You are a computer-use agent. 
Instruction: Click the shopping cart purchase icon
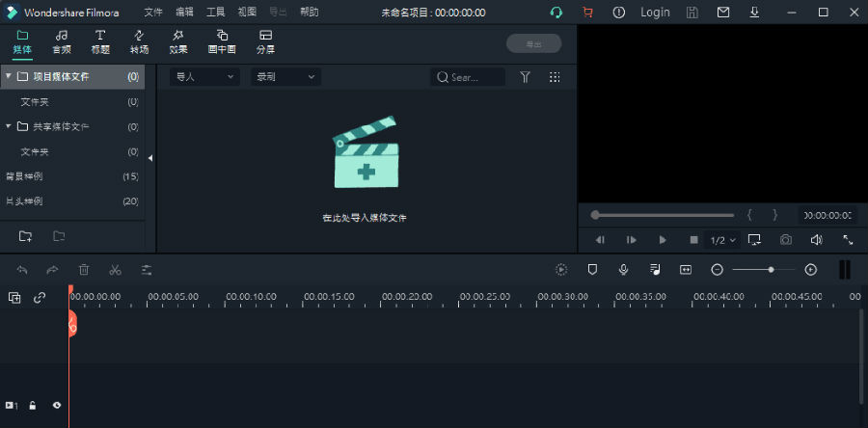click(587, 13)
